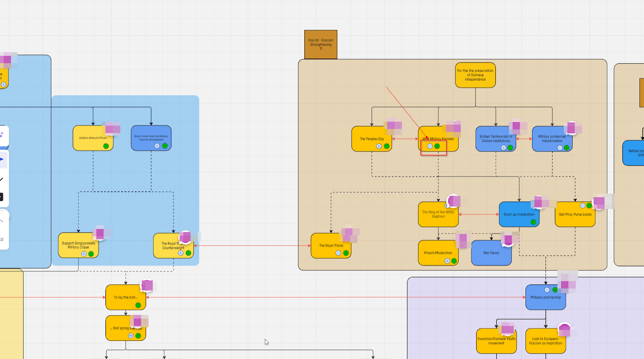Open comment bubble on Phibuns premiership node

coord(565,285)
